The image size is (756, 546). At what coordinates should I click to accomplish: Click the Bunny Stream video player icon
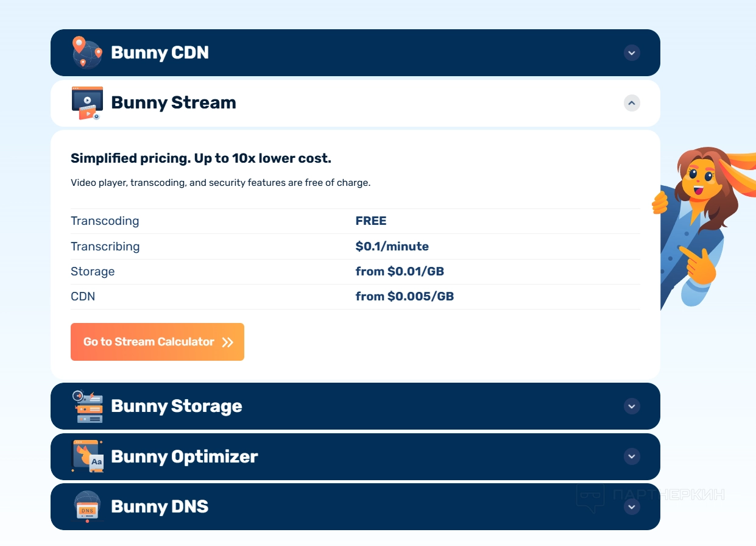click(x=87, y=102)
